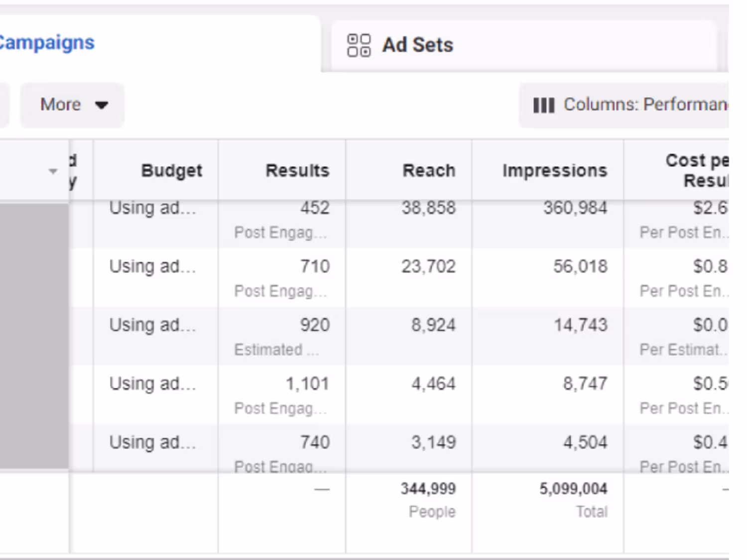This screenshot has width=747, height=560.
Task: Sort by the Impressions column header
Action: (x=555, y=171)
